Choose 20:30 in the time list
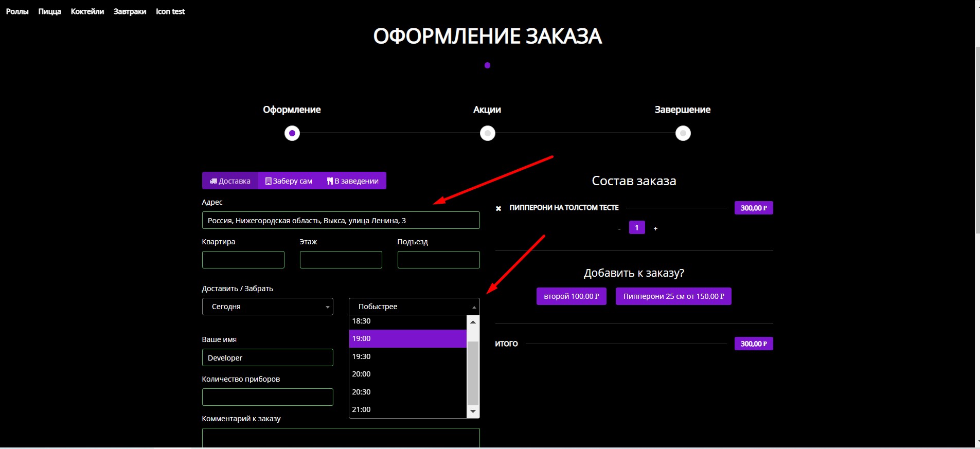Viewport: 980px width, 449px height. (x=407, y=392)
